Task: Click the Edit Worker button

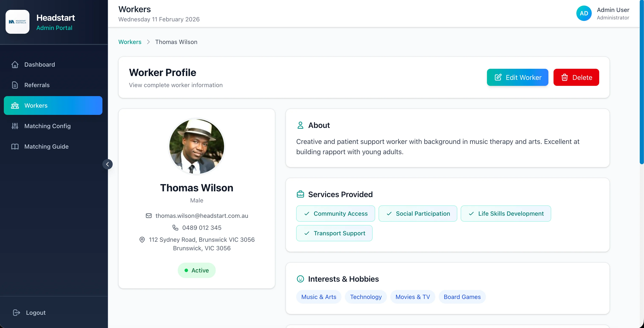Action: pos(517,77)
